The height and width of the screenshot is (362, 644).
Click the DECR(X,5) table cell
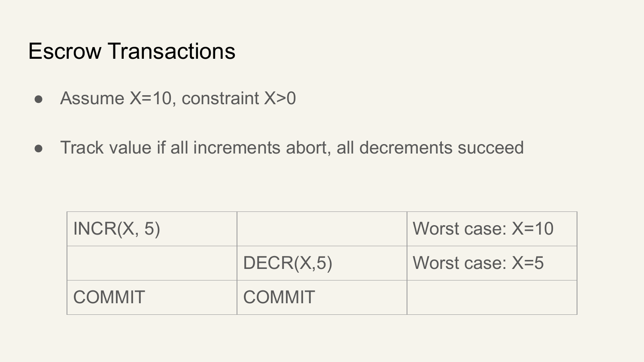(x=322, y=263)
